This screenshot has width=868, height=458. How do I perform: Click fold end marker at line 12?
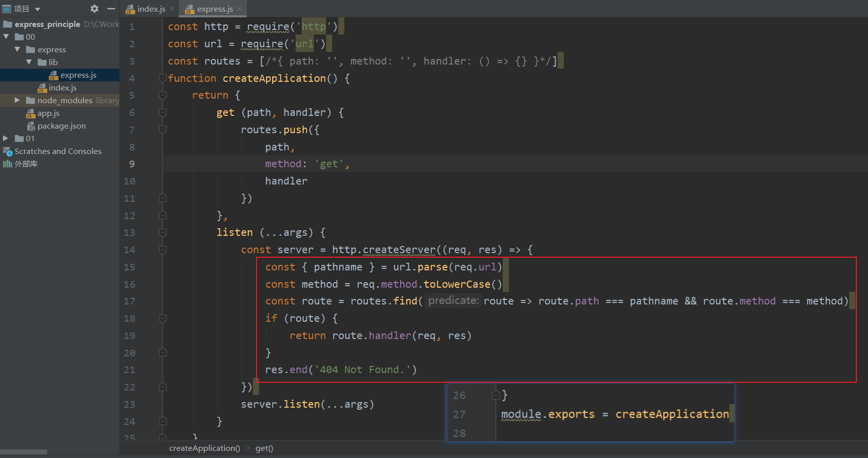pos(163,215)
